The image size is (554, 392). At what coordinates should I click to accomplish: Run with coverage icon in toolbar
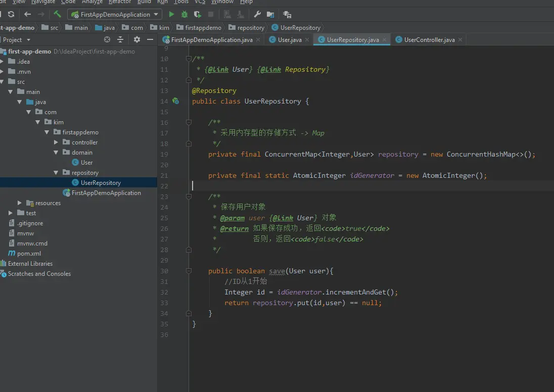[198, 15]
